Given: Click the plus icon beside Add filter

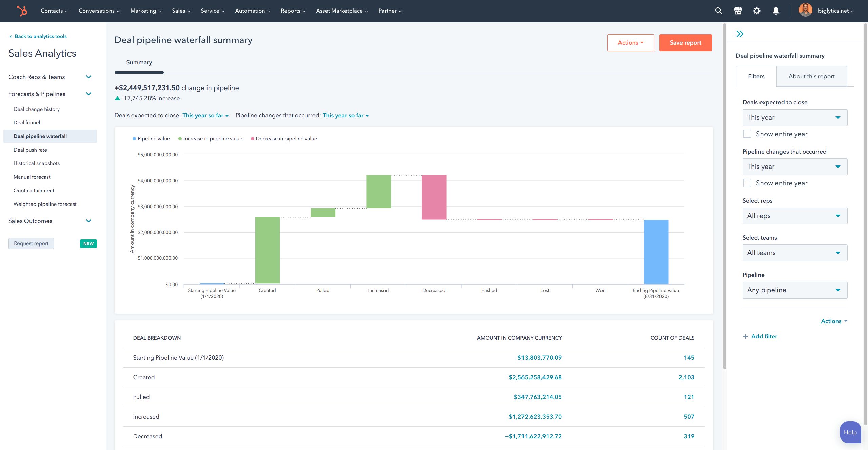Looking at the screenshot, I should click(x=745, y=336).
